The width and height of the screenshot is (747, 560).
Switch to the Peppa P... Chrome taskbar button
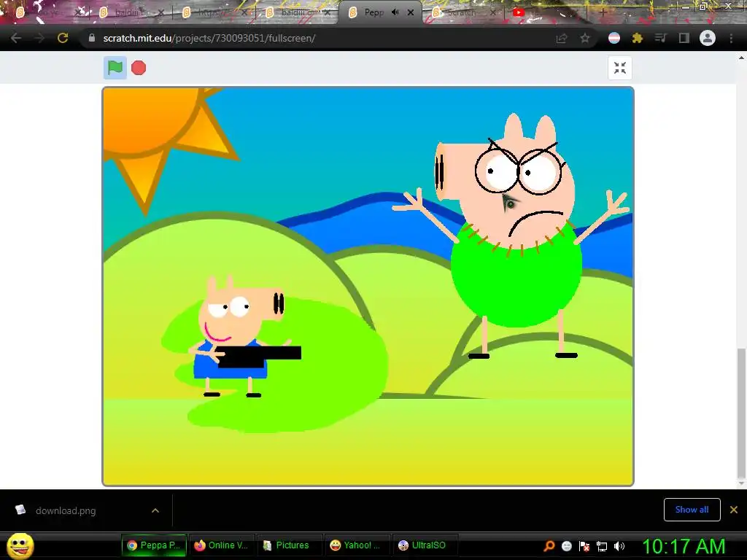[x=154, y=545]
